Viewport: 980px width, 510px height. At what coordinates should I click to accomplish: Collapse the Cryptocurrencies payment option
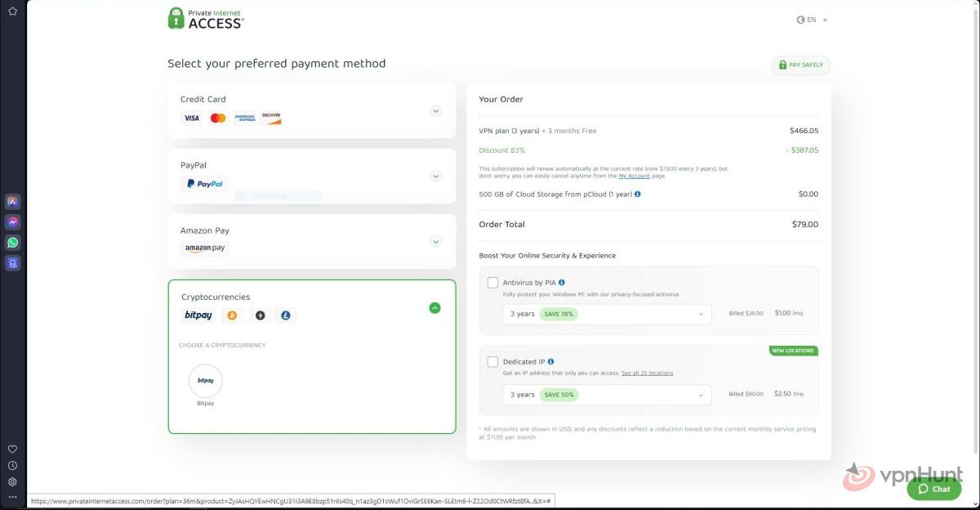(434, 308)
